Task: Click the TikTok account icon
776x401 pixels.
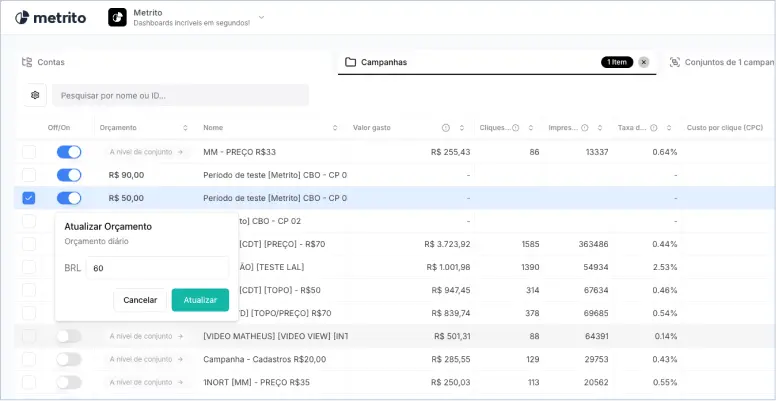Action: [x=117, y=17]
